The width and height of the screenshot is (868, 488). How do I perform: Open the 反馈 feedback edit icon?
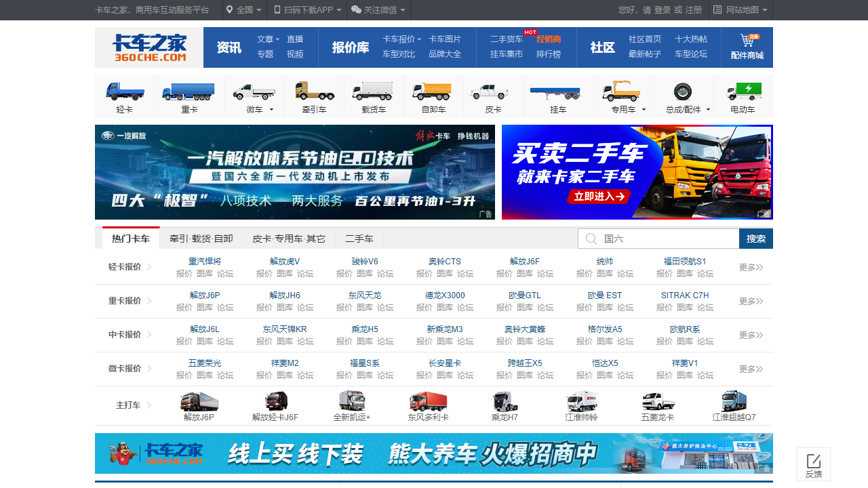[x=814, y=460]
